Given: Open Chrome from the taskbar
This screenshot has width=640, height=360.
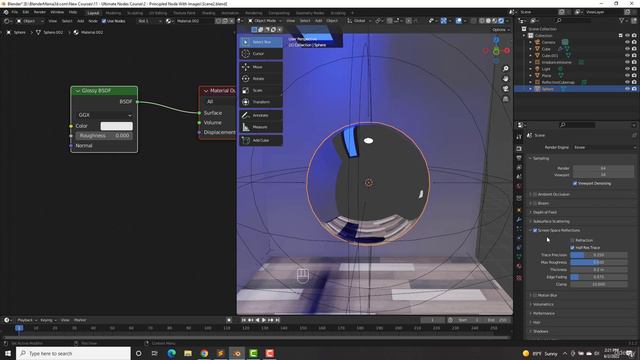Looking at the screenshot, I should [x=204, y=353].
